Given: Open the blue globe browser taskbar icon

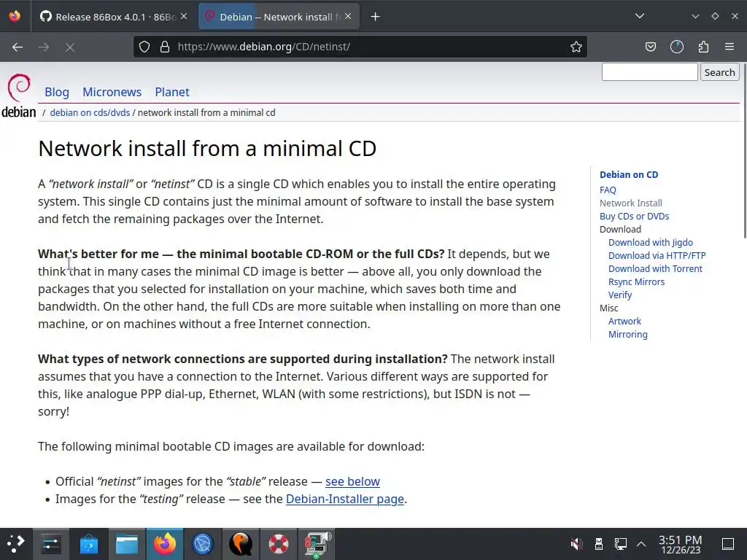Looking at the screenshot, I should [203, 543].
